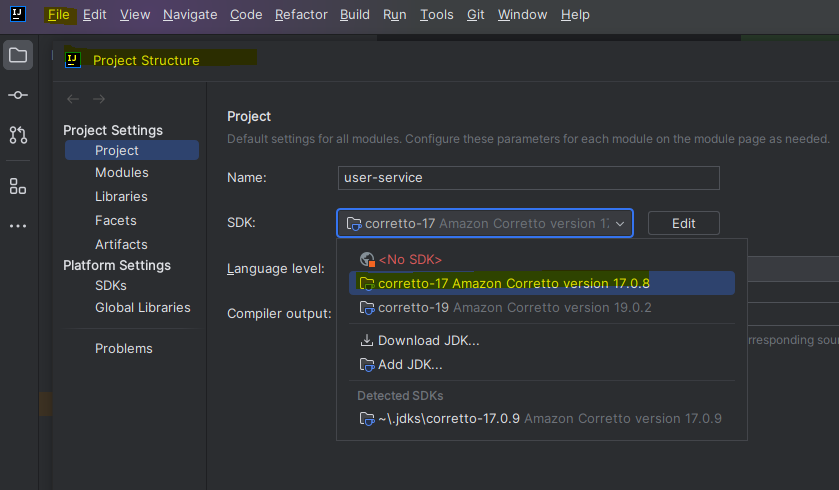Open the Build menu

[x=355, y=14]
